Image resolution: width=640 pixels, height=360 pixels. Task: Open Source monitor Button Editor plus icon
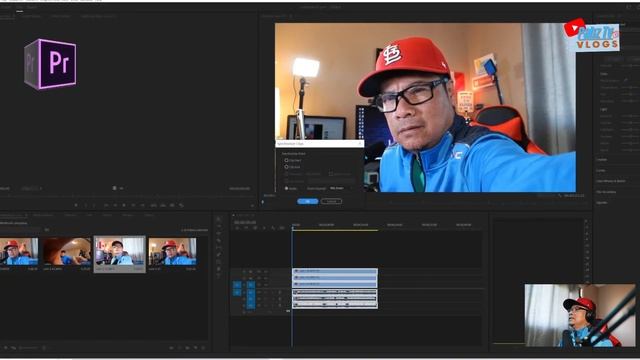252,206
